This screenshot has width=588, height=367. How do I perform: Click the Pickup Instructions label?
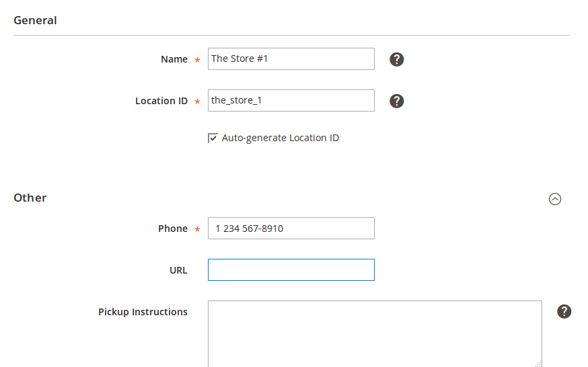coord(143,312)
